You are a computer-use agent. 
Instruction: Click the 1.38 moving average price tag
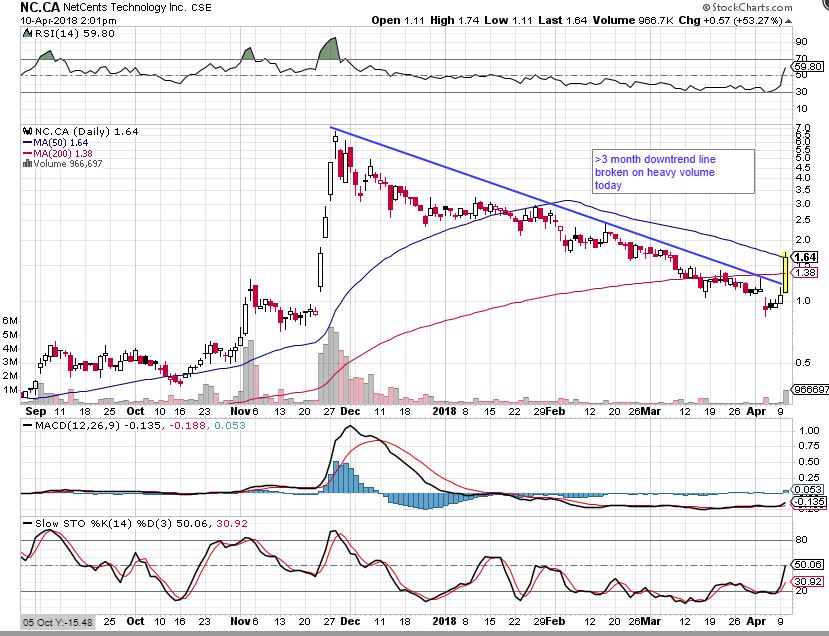tap(805, 273)
